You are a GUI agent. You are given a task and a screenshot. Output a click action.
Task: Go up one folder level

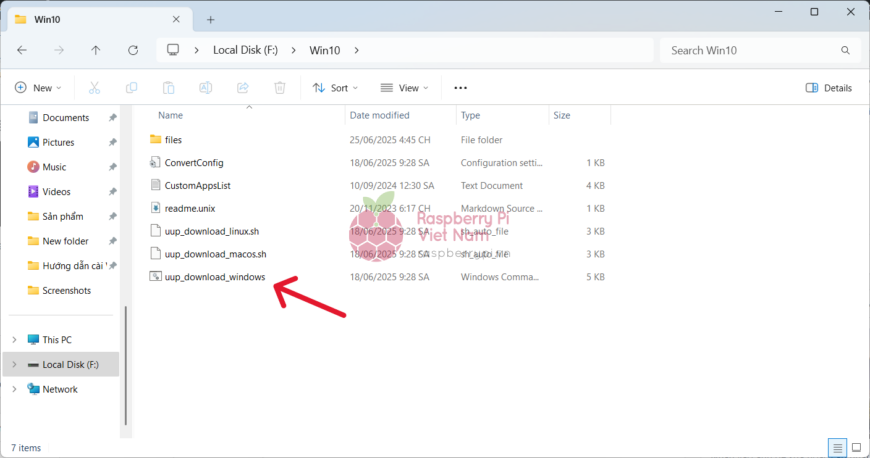(95, 51)
